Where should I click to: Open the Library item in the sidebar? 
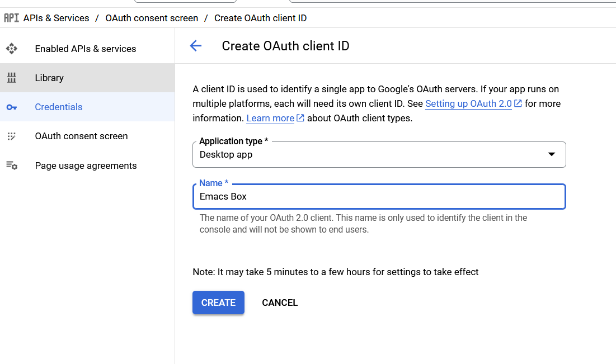(x=49, y=78)
